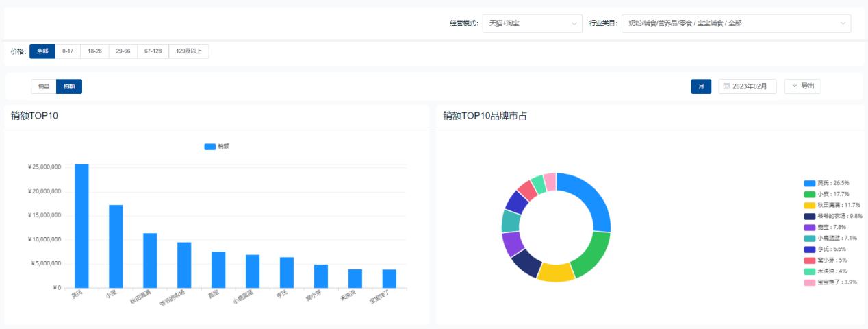Expand the 行业类目 category dropdown
The image size is (868, 329).
(x=736, y=23)
